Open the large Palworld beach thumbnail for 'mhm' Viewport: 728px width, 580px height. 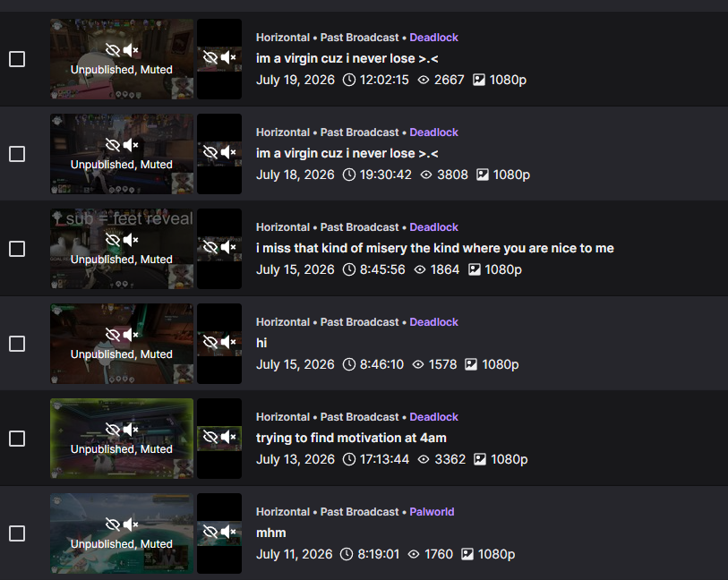pyautogui.click(x=122, y=533)
